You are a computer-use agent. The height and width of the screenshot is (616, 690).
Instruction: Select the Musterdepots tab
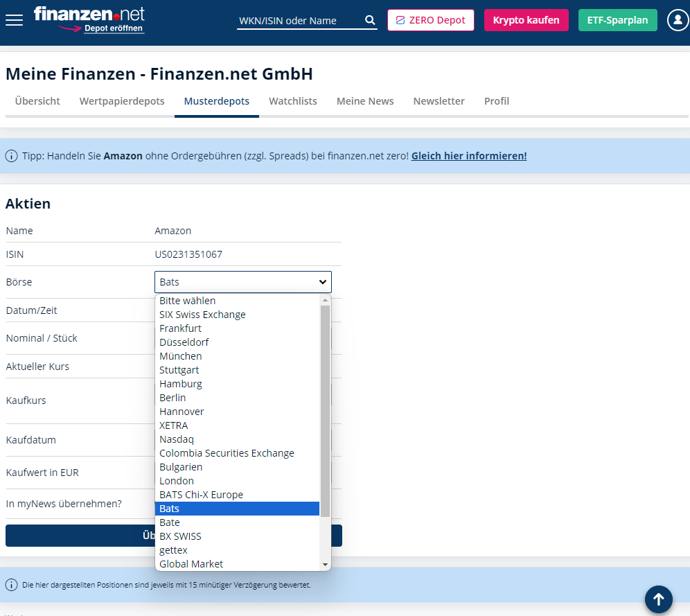pos(217,101)
